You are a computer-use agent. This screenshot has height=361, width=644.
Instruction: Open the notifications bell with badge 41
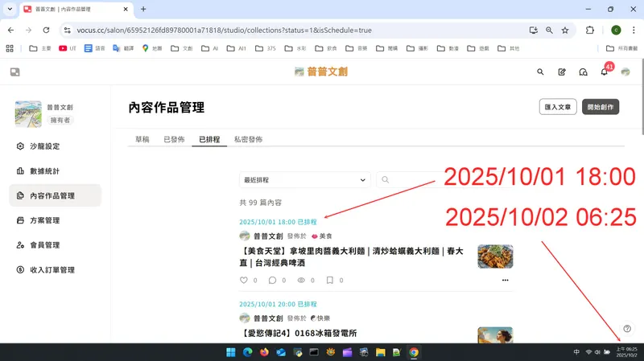coord(605,72)
